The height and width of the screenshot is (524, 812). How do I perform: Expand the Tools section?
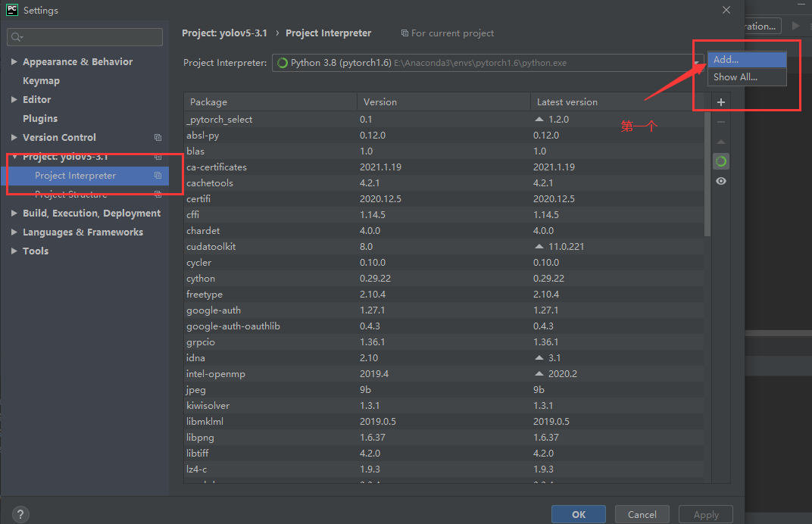(14, 251)
